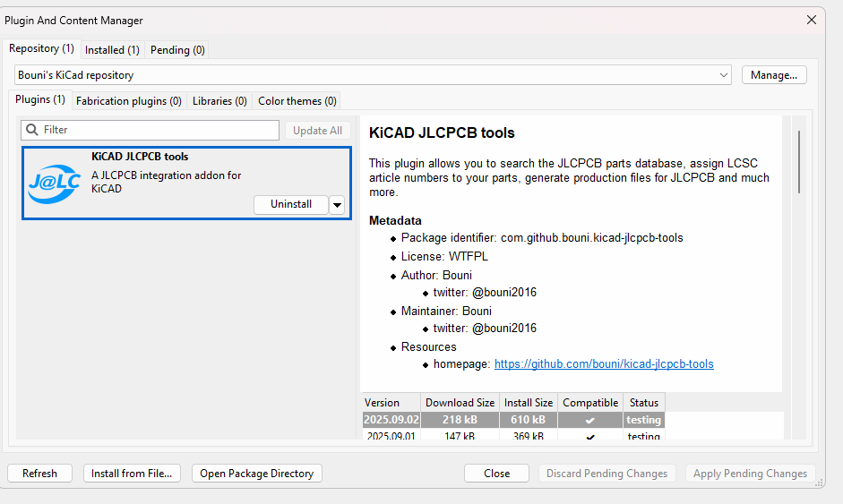Screen dimensions: 843x504
Task: Select version 2025.09.02 row in table
Action: [x=391, y=420]
